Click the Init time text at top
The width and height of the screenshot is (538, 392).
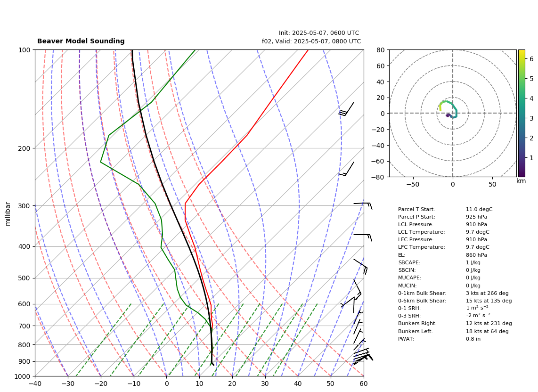(319, 33)
